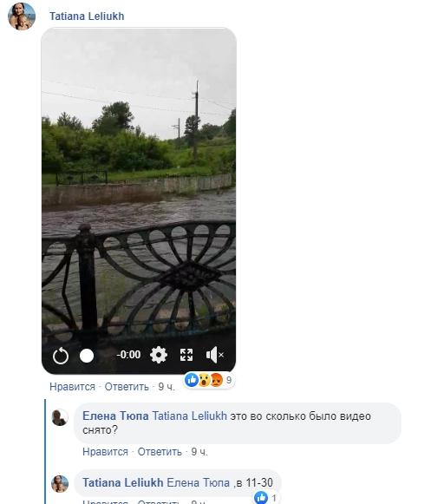This screenshot has width=431, height=504.
Task: Reply to Елена Тюпа's comment
Action: click(160, 452)
